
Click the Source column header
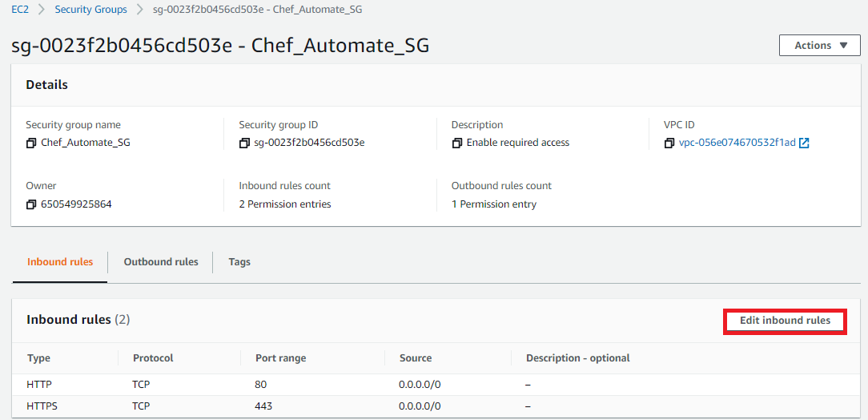pos(415,358)
